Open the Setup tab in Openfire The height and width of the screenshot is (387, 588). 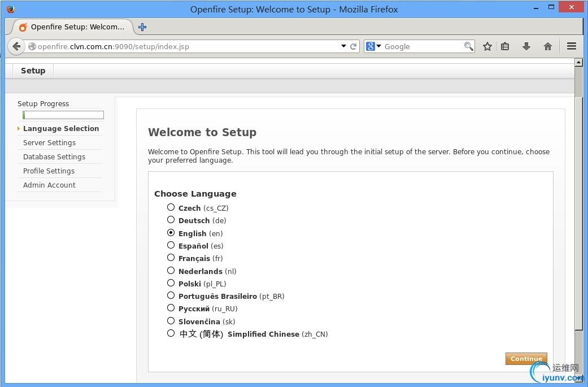[33, 71]
